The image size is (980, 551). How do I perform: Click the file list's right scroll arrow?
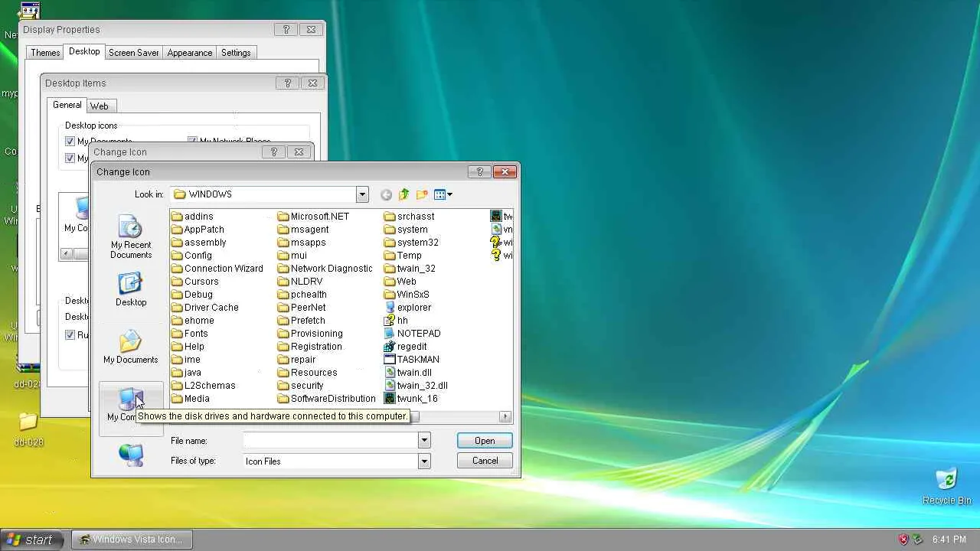pyautogui.click(x=505, y=416)
